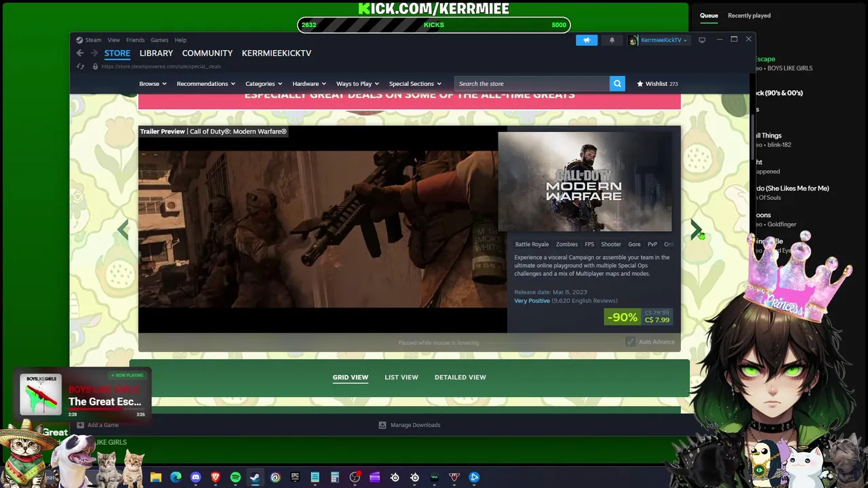Click FPS tag

pos(589,244)
